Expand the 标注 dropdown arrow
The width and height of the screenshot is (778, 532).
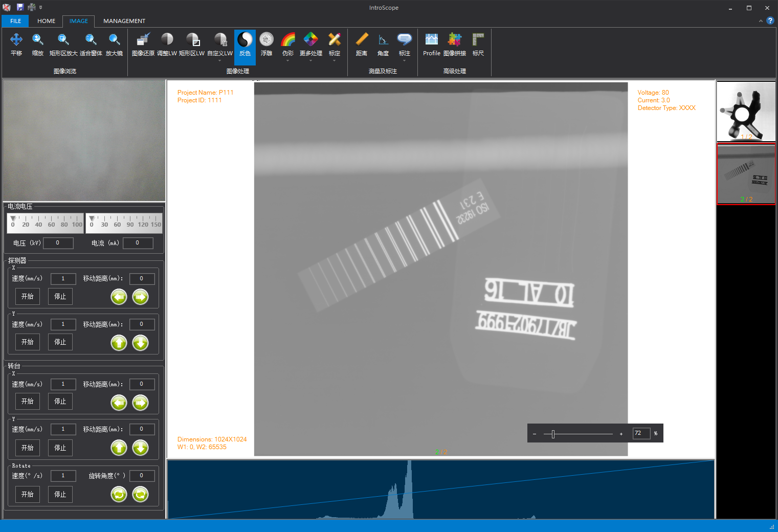point(405,61)
